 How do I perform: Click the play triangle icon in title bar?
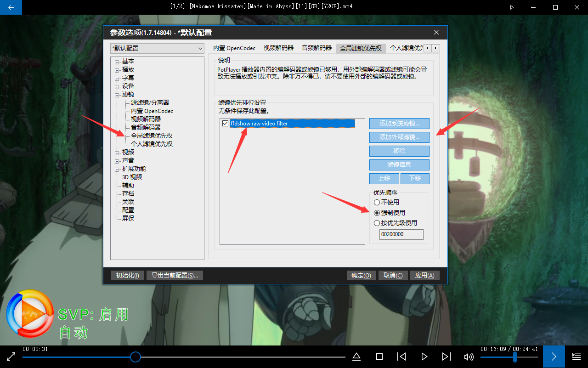(x=512, y=7)
